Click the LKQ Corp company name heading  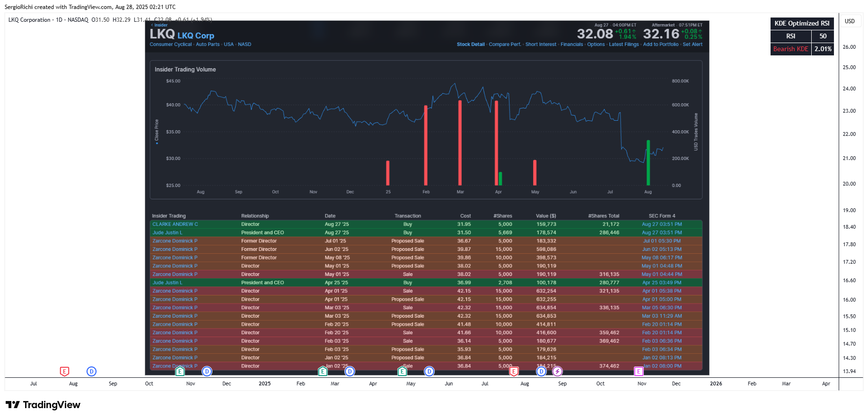[196, 36]
